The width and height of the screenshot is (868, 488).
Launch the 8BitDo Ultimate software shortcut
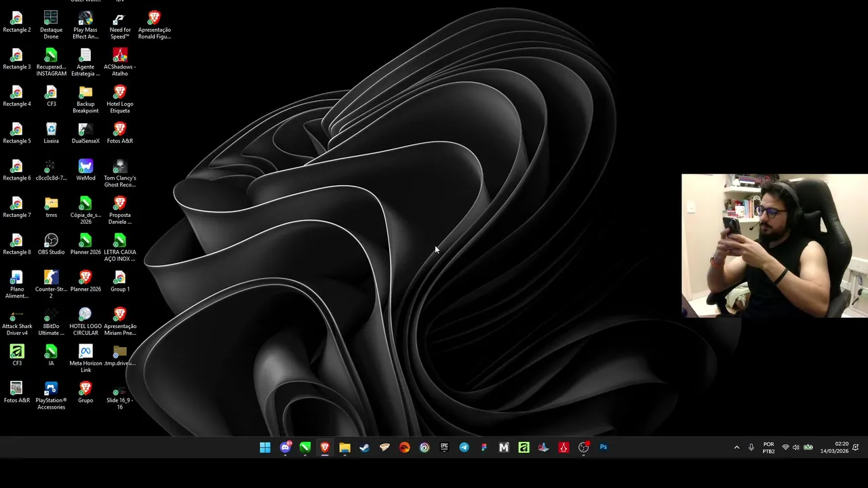coord(51,321)
